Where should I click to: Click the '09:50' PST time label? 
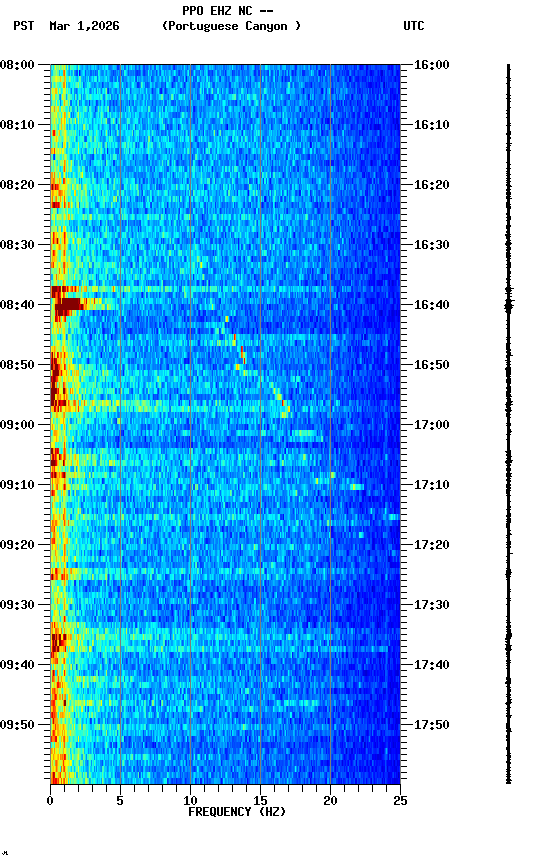click(17, 726)
